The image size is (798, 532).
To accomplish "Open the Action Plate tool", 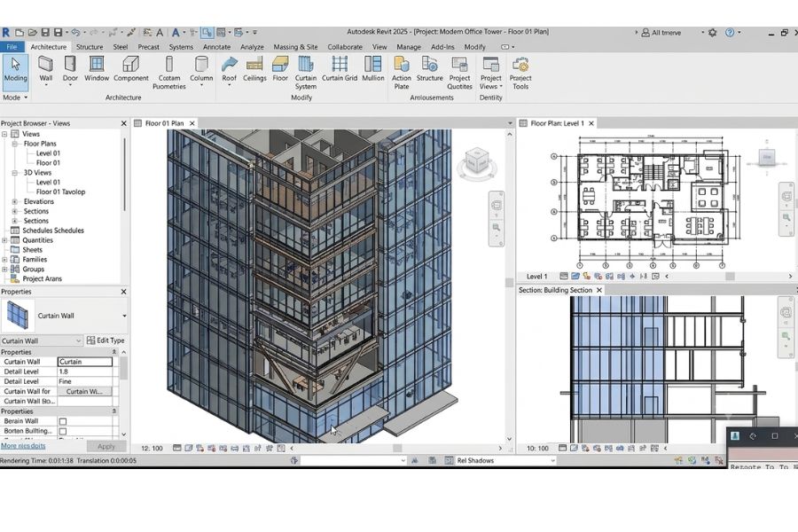I will pos(402,73).
